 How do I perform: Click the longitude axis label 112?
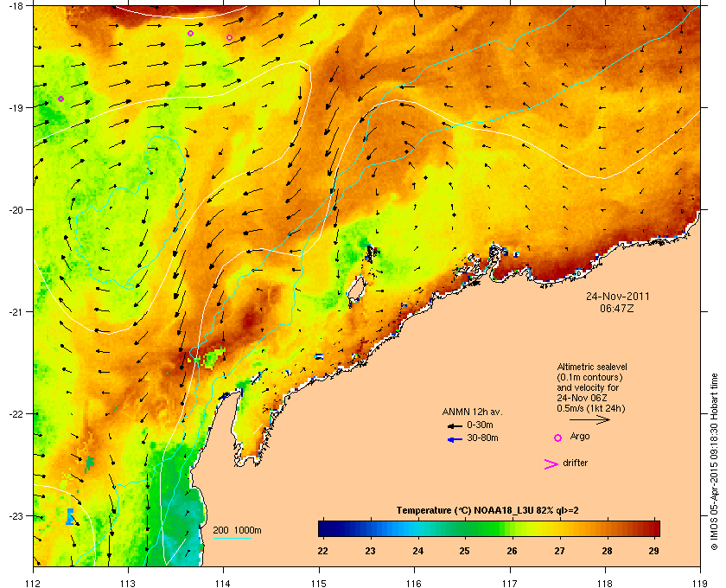click(x=34, y=584)
